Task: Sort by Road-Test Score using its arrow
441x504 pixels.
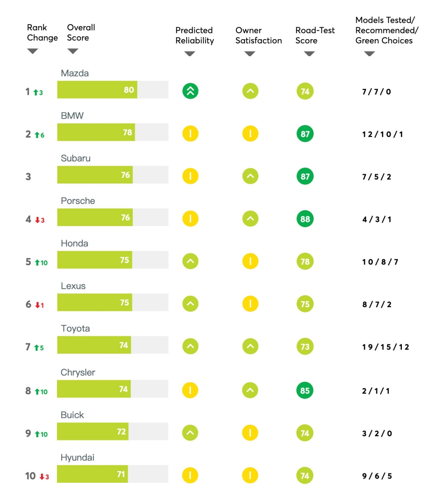Action: point(310,54)
